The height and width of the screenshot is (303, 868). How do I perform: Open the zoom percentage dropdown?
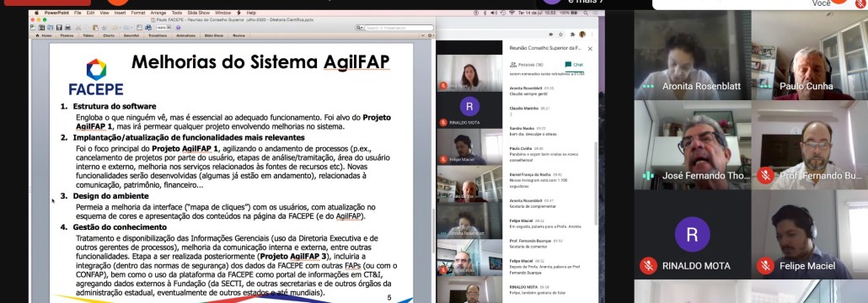[169, 28]
